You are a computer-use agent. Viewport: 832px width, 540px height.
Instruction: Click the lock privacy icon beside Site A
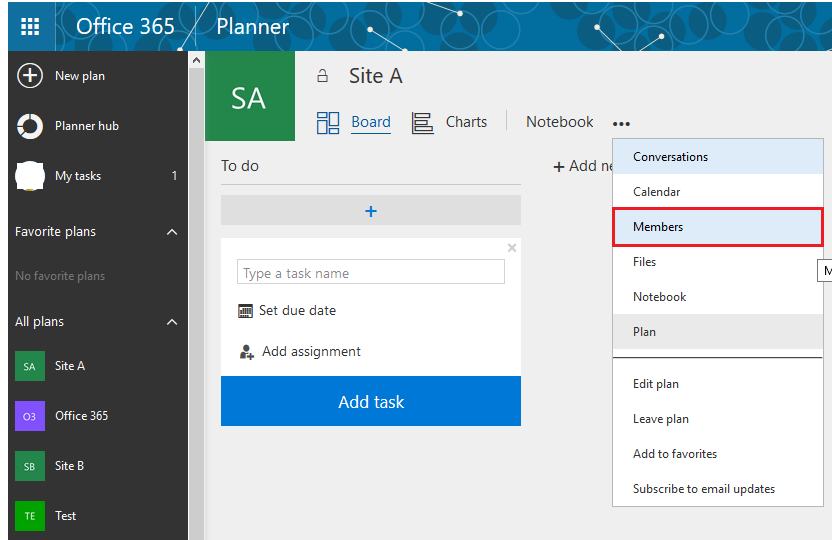(x=323, y=76)
